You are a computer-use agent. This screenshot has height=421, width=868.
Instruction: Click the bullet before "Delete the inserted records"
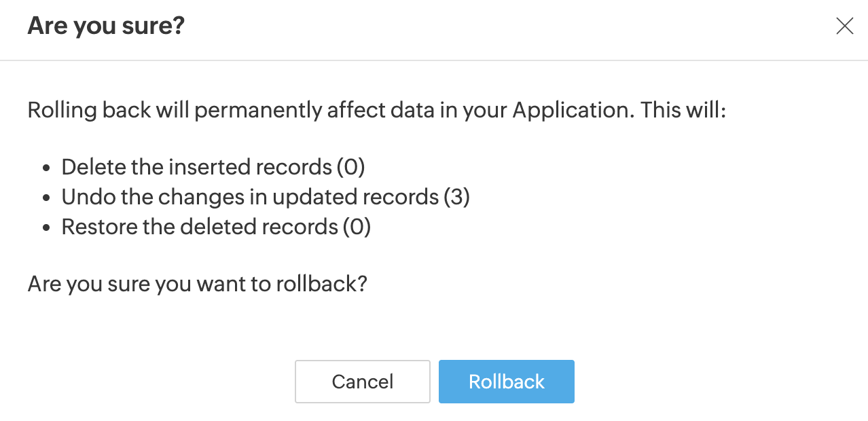coord(46,168)
